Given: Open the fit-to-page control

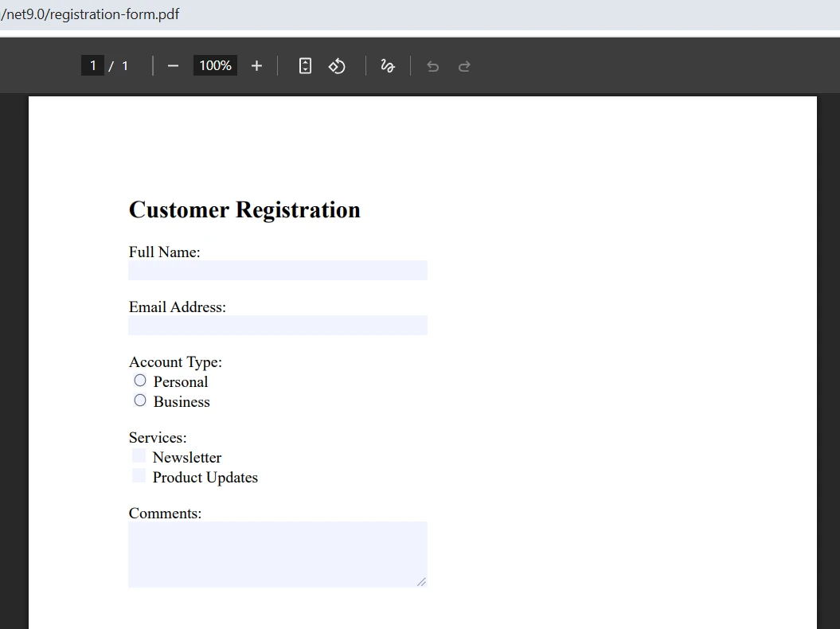Looking at the screenshot, I should coord(305,65).
